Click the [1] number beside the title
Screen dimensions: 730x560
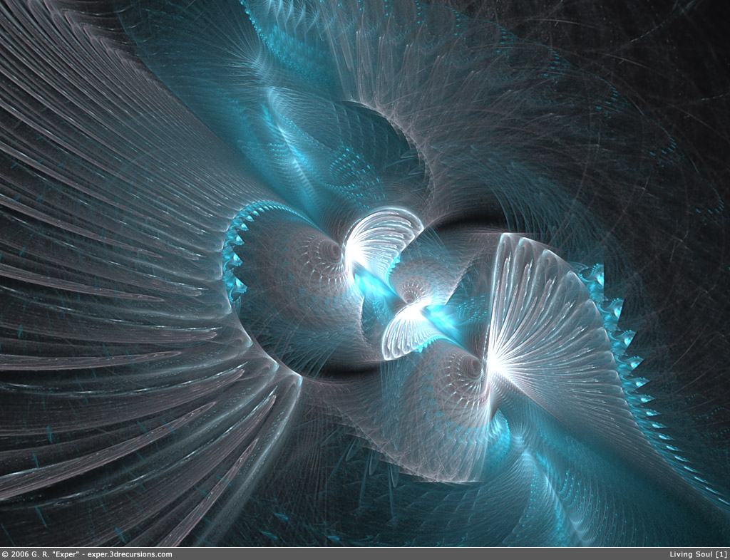coord(721,554)
